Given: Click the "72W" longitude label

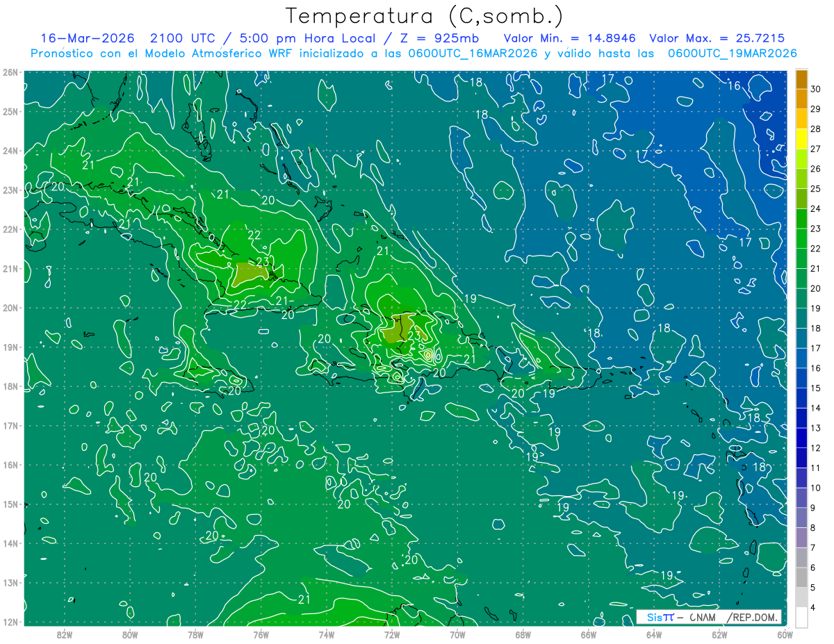Looking at the screenshot, I should pos(392,634).
